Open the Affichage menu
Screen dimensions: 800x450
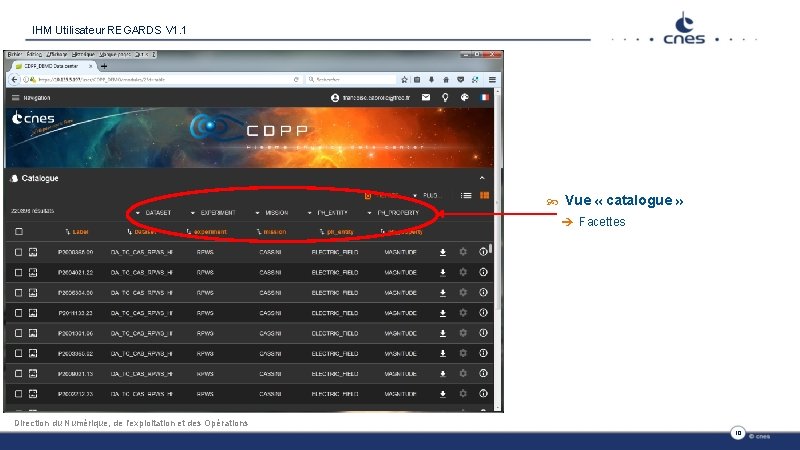tap(57, 54)
